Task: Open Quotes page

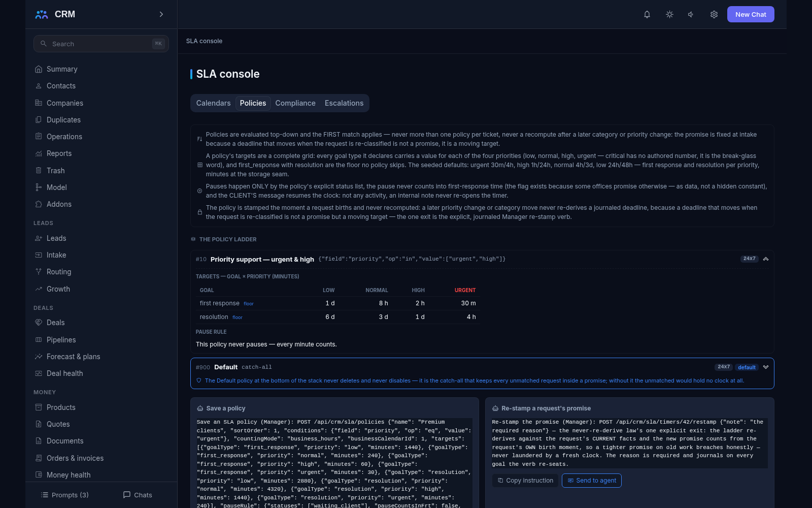Action: click(101, 424)
